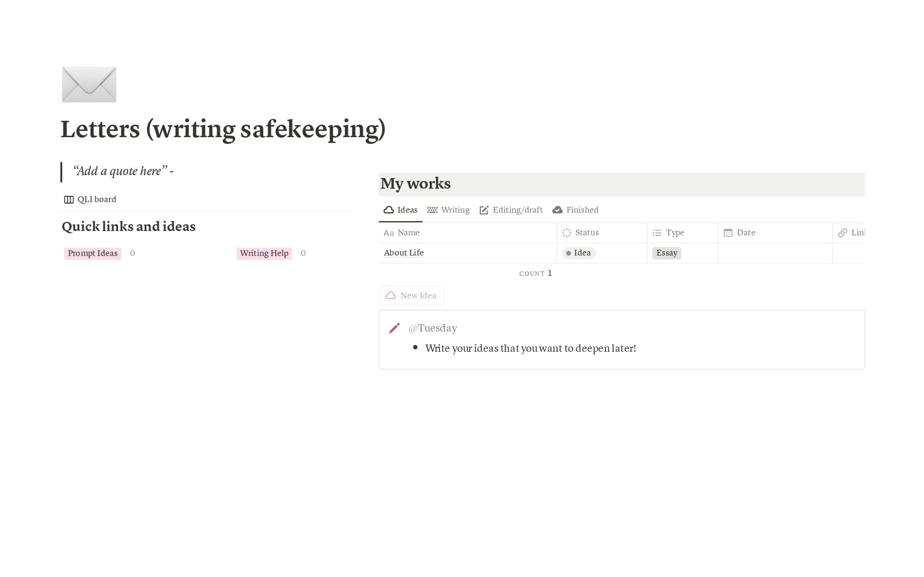Open the Date column property menu
924x577 pixels.
coord(745,232)
